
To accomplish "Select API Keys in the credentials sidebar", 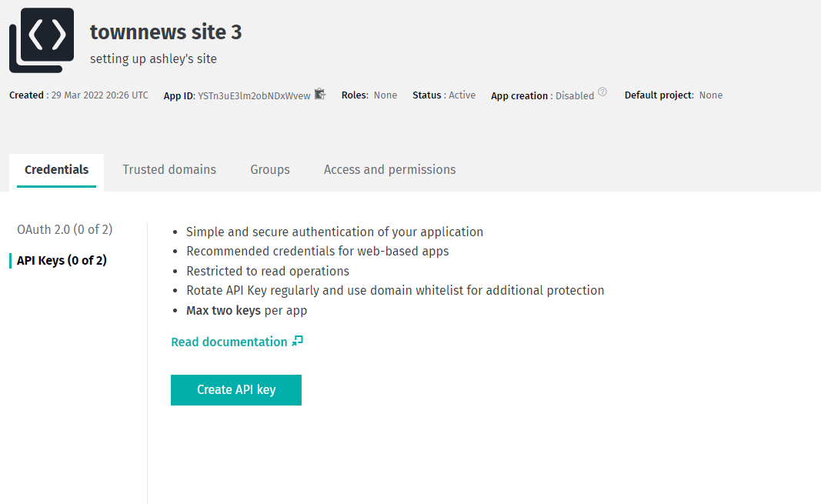I will pyautogui.click(x=61, y=260).
